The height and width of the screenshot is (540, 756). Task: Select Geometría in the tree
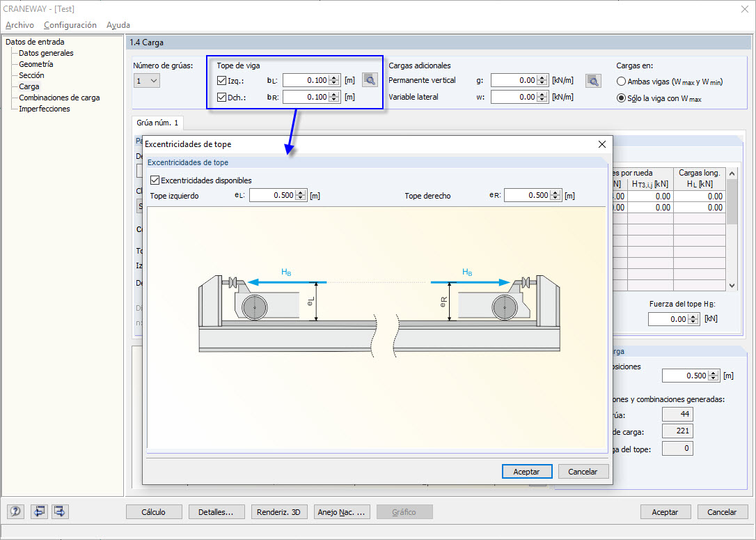point(36,64)
